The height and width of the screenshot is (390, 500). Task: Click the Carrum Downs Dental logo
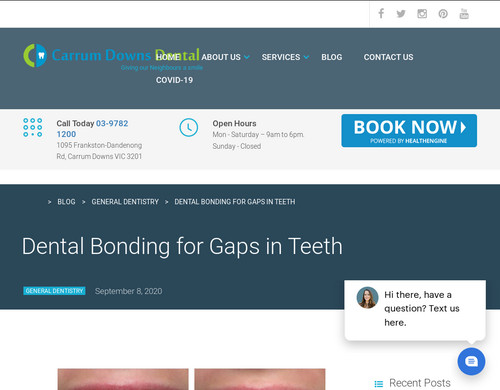pos(112,57)
